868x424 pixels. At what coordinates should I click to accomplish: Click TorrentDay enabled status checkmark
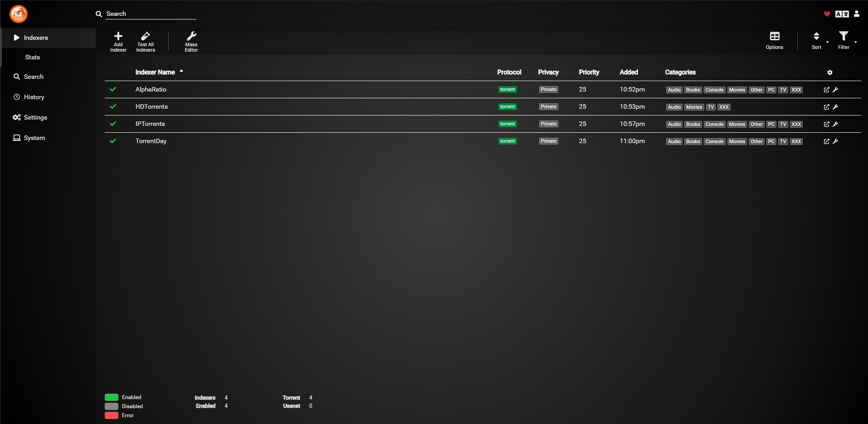click(113, 141)
